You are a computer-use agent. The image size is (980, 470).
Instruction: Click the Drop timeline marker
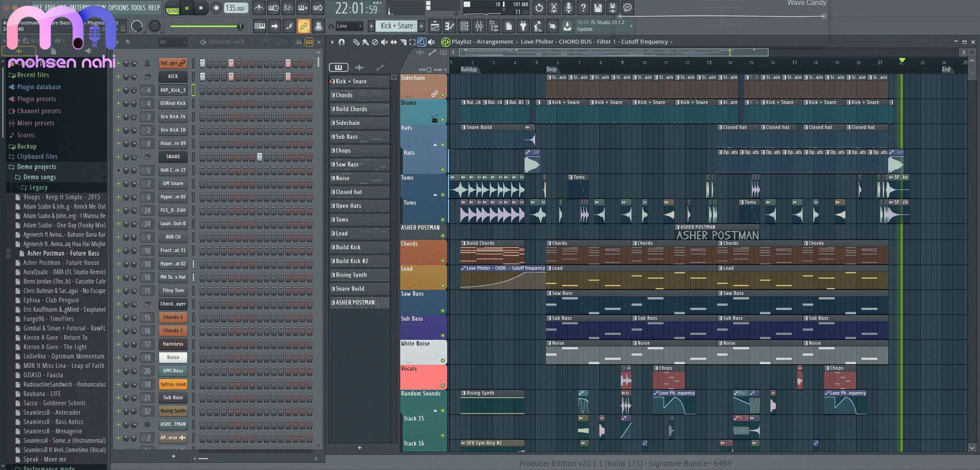[x=551, y=70]
